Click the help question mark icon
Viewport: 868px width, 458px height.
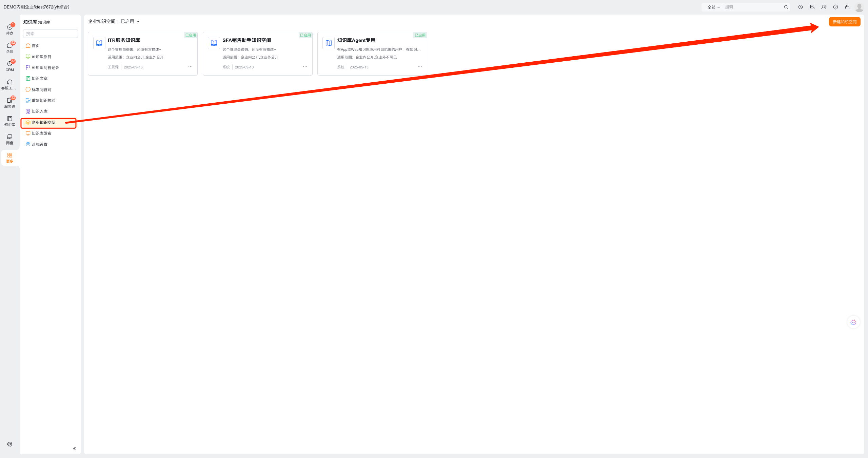point(835,7)
